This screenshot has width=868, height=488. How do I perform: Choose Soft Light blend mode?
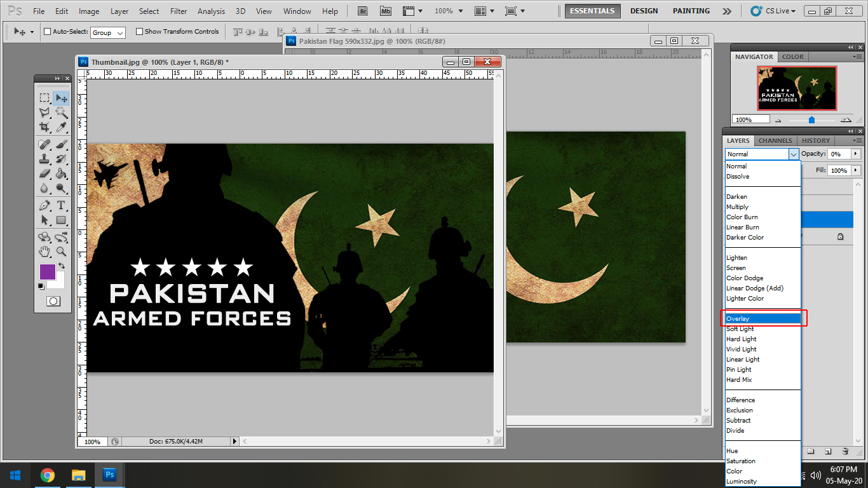pyautogui.click(x=763, y=329)
